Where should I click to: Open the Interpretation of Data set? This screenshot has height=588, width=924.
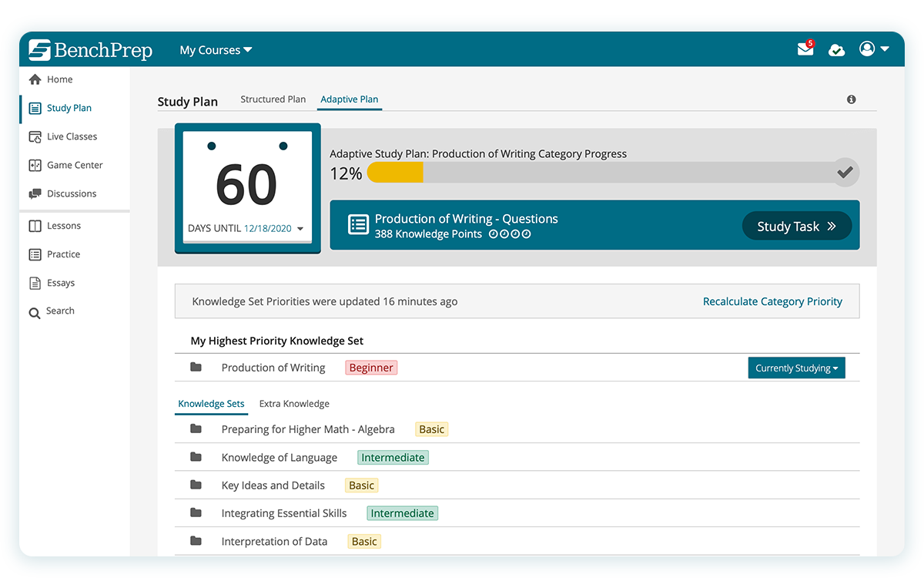pyautogui.click(x=274, y=542)
